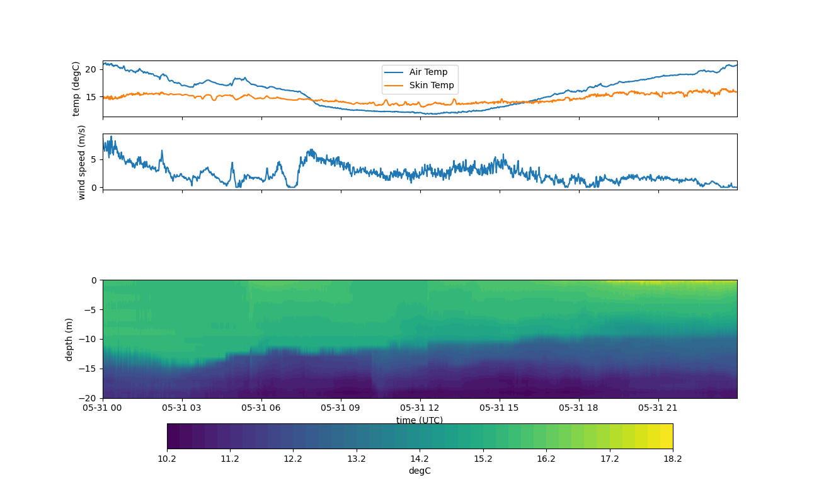Click the 10.2 colorbar tick label
This screenshot has width=819, height=504.
coord(167,459)
